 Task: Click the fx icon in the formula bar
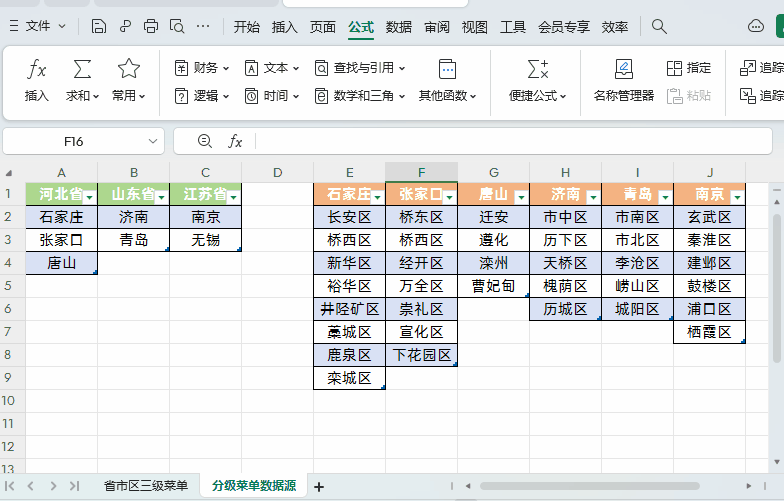click(235, 142)
